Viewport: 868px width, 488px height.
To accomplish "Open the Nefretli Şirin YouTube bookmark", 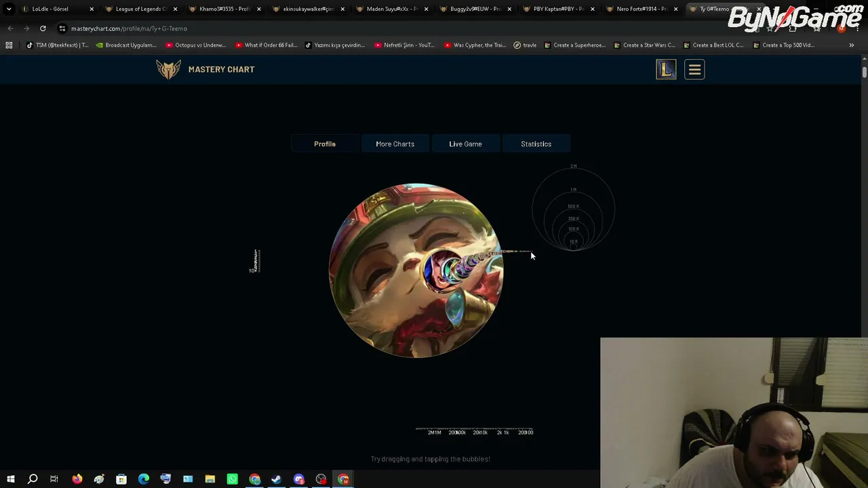I will pos(404,45).
